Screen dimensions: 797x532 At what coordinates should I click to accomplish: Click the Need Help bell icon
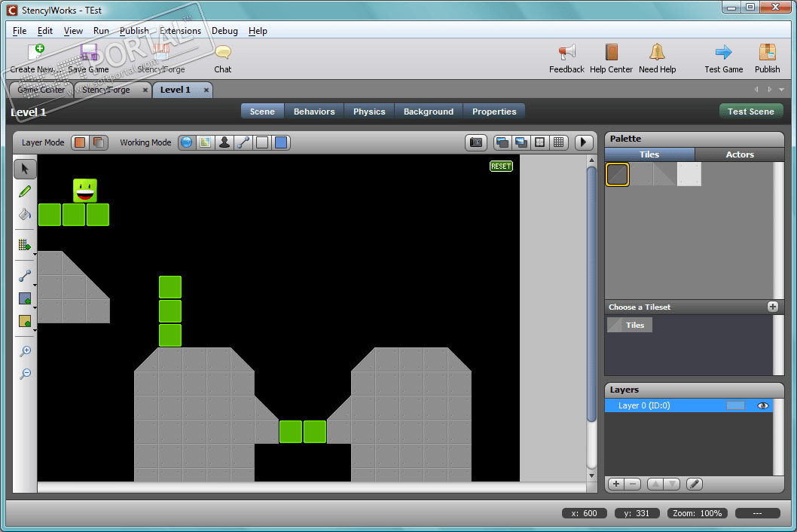click(x=657, y=52)
